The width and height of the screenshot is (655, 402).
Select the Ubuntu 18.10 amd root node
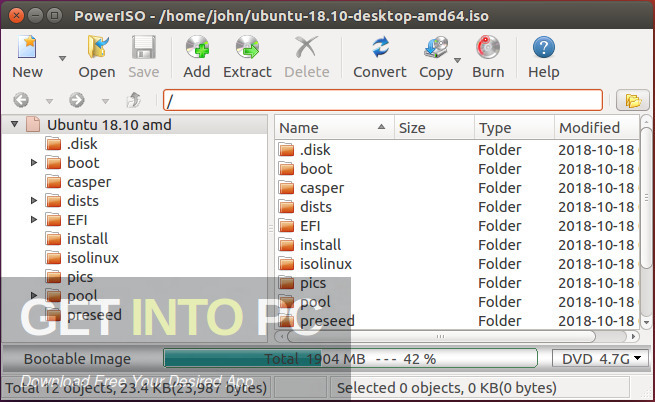pos(109,125)
